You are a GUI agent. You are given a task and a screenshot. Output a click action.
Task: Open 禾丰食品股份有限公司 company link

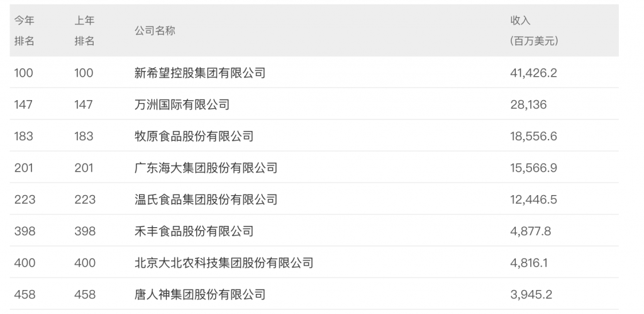coord(194,231)
